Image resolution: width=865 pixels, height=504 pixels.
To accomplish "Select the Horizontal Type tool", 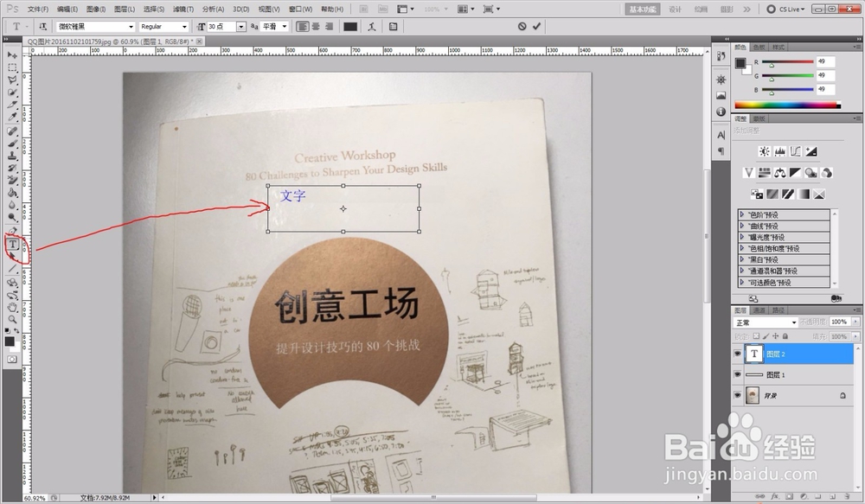I will (12, 244).
